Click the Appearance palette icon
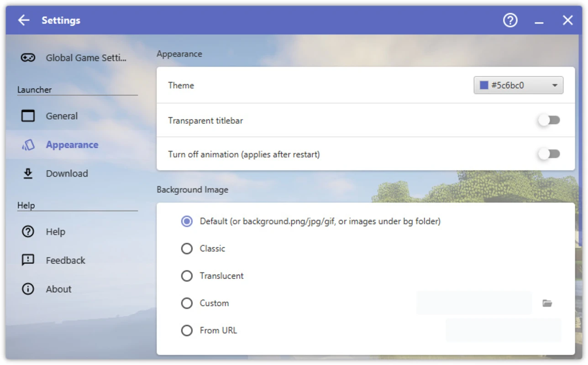588x365 pixels. [28, 145]
